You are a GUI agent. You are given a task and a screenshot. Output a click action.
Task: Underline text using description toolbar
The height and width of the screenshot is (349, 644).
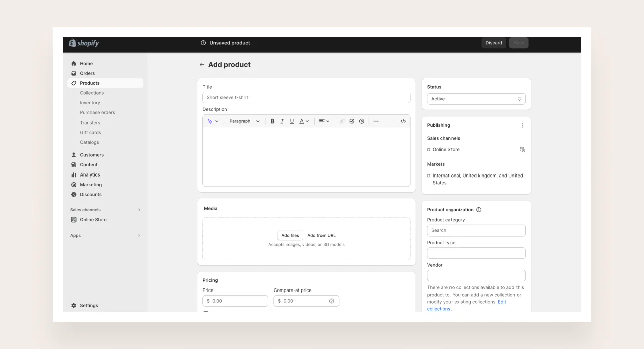(x=292, y=121)
